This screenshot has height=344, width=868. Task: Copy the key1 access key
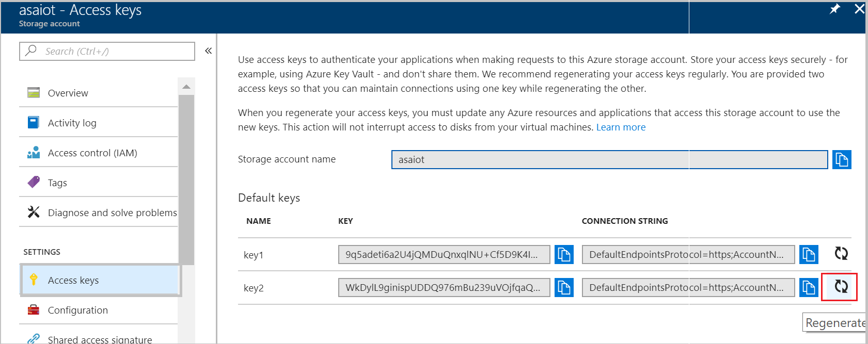pyautogui.click(x=564, y=254)
